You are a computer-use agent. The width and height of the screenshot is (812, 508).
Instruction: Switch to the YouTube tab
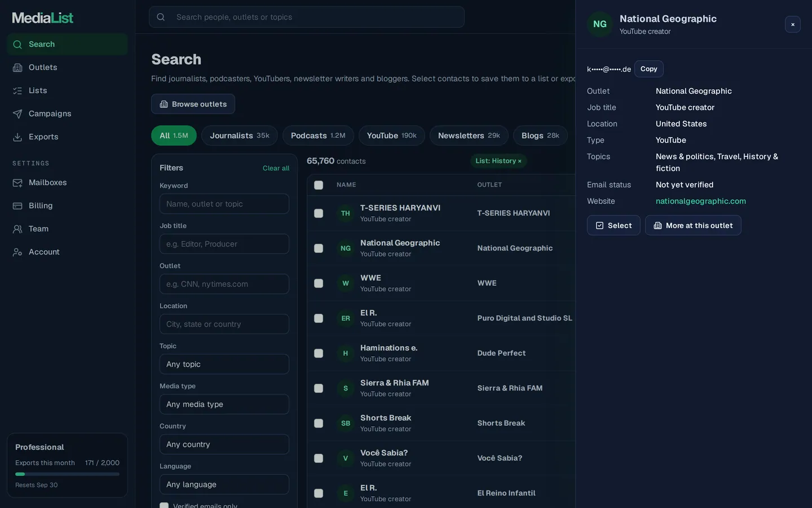(x=392, y=135)
